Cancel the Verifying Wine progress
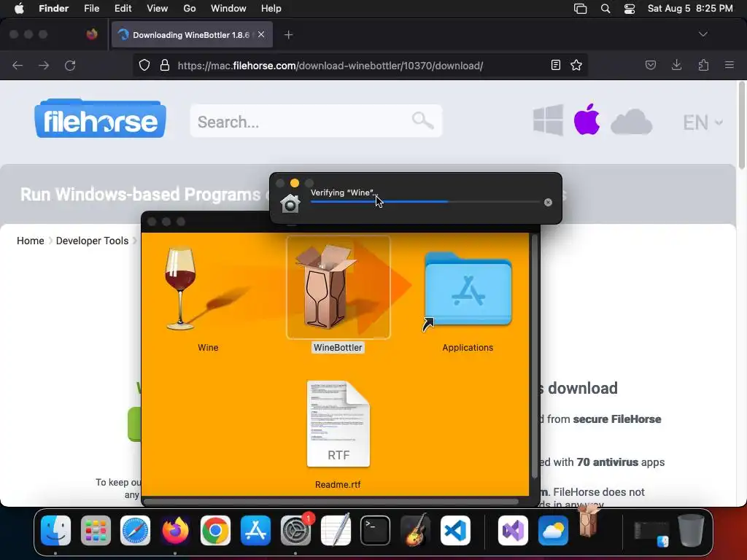This screenshot has width=747, height=560. tap(549, 203)
